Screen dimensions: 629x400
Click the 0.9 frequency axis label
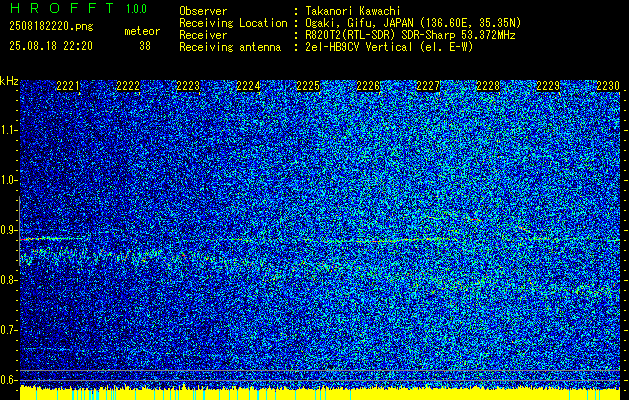(x=9, y=230)
